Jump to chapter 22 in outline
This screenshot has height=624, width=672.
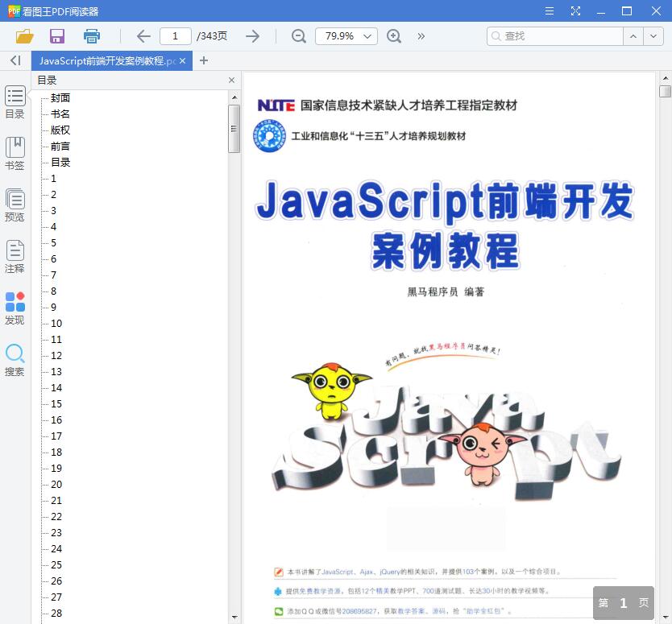(56, 516)
